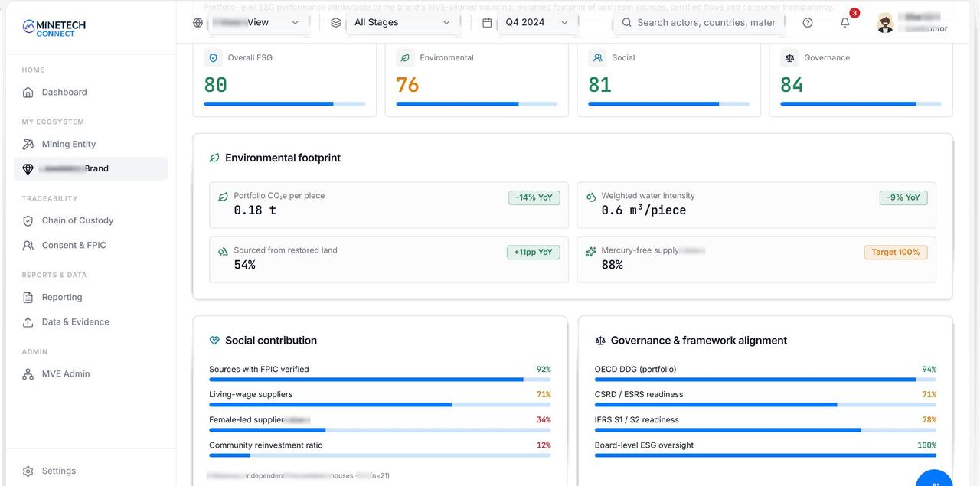Click the Governance scales card icon

coord(789,57)
